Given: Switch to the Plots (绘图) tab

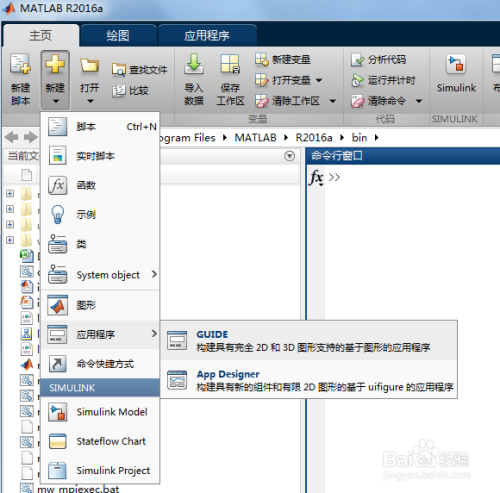Looking at the screenshot, I should tap(118, 35).
